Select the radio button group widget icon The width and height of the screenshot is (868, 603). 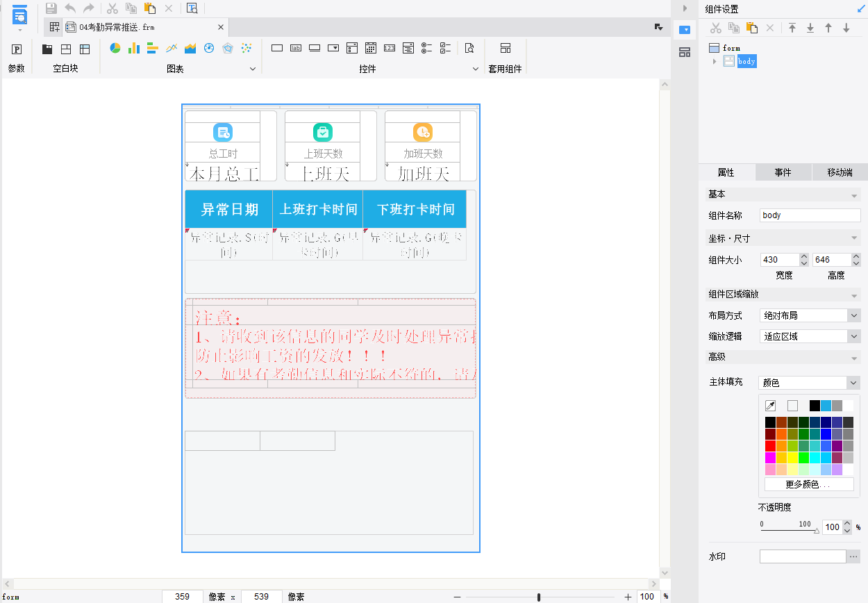[427, 48]
